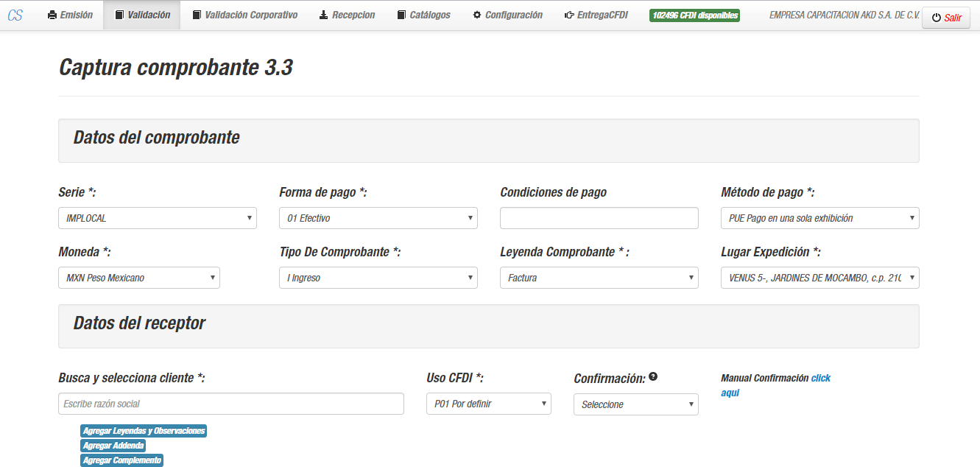Click the help icon beside Confirmación
The width and height of the screenshot is (980, 467).
[653, 376]
